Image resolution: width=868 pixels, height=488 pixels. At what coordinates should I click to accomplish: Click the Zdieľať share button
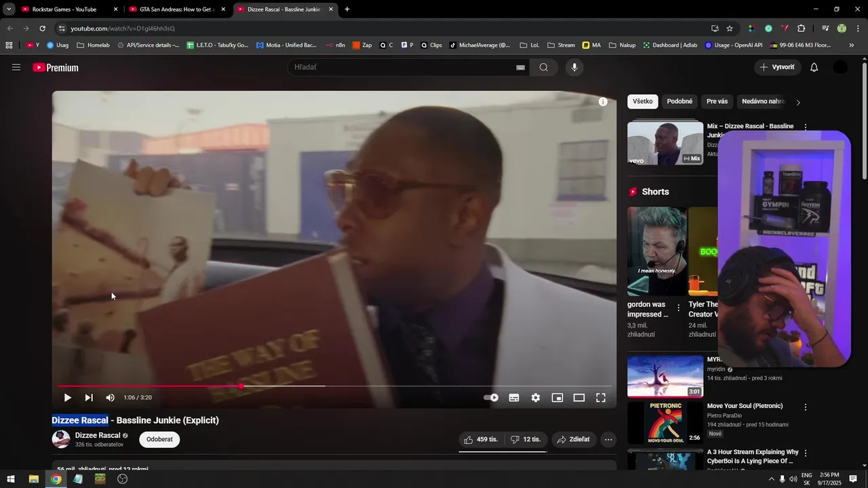coord(574,439)
